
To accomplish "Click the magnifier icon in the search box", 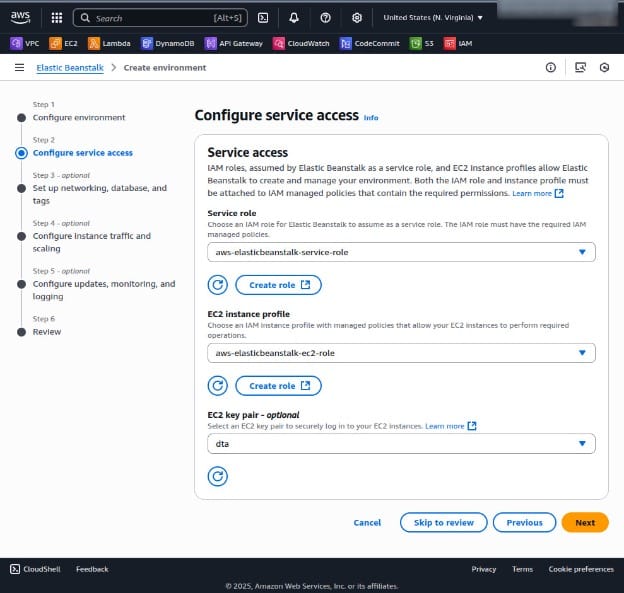I will click(x=85, y=18).
